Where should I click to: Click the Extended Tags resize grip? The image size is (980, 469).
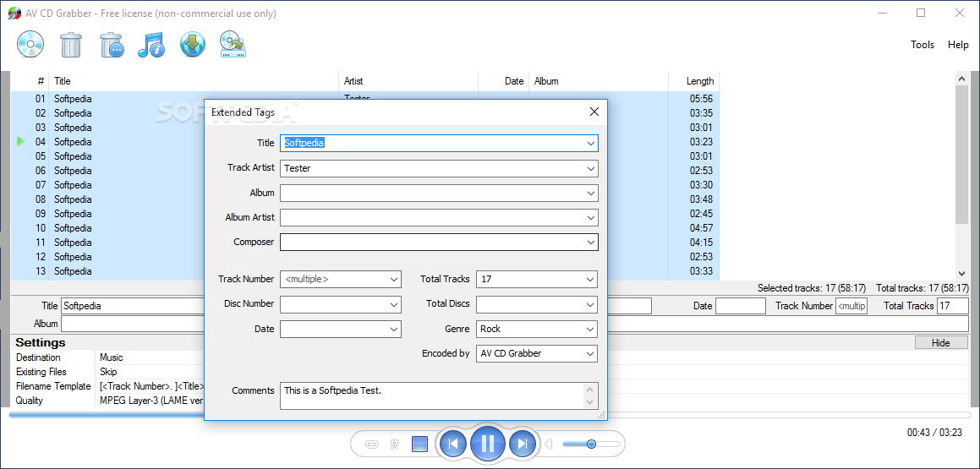602,415
